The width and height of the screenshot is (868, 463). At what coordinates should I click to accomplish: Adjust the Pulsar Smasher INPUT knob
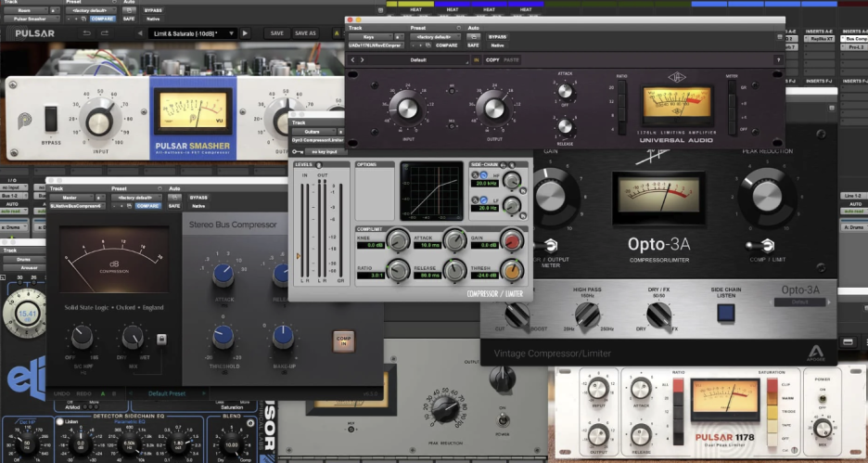click(x=99, y=121)
